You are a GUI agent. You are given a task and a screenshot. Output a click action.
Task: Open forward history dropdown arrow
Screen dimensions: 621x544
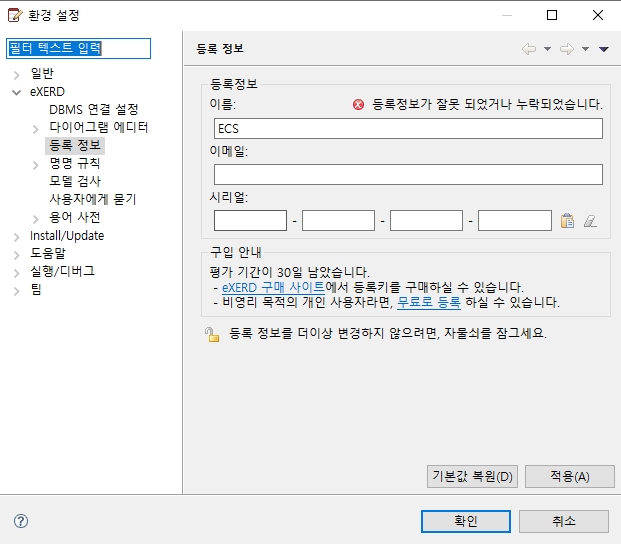[585, 49]
